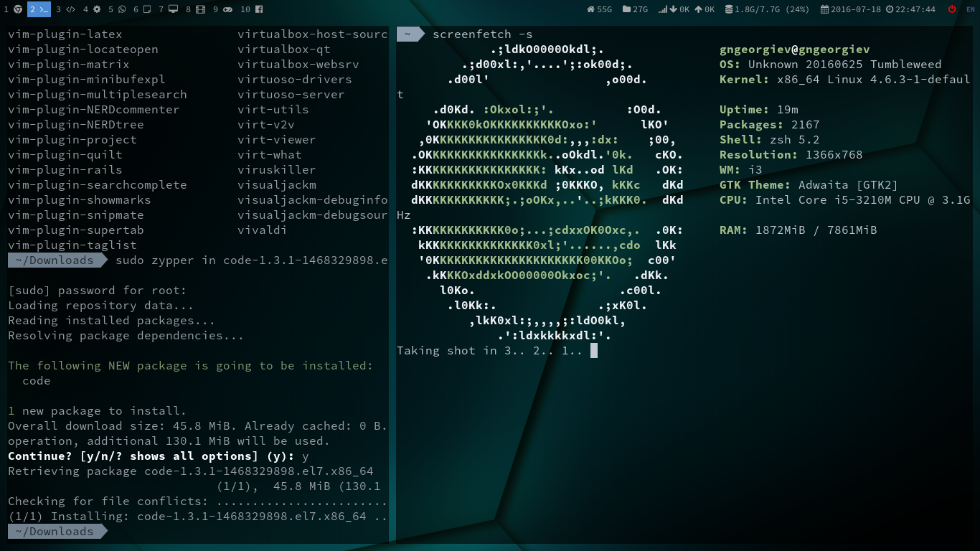
Task: Click 'vim-plugin-supertab' entry
Action: 76,230
